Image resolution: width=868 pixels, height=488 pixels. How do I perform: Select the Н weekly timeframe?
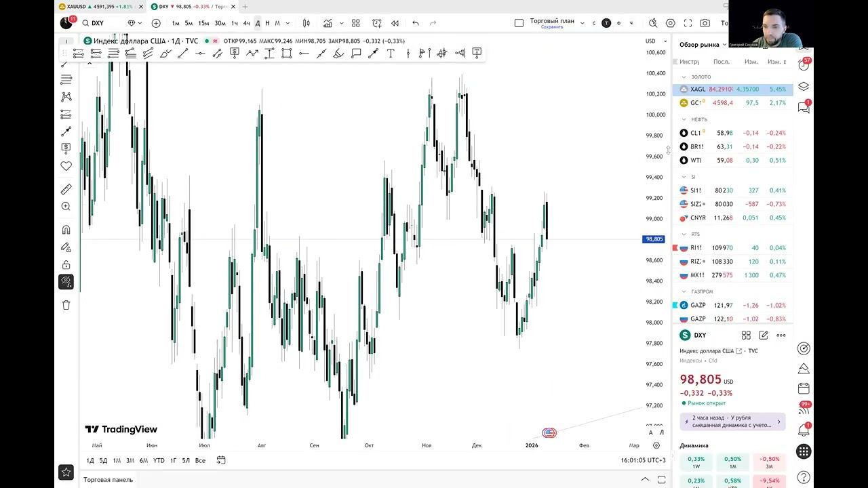click(267, 23)
